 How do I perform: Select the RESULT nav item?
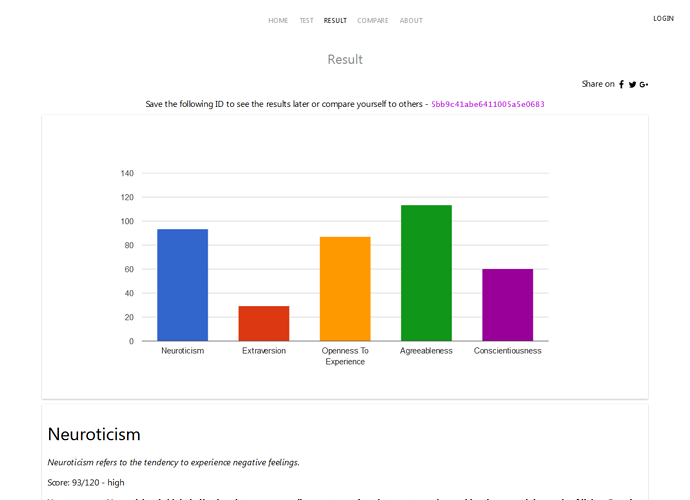click(335, 21)
